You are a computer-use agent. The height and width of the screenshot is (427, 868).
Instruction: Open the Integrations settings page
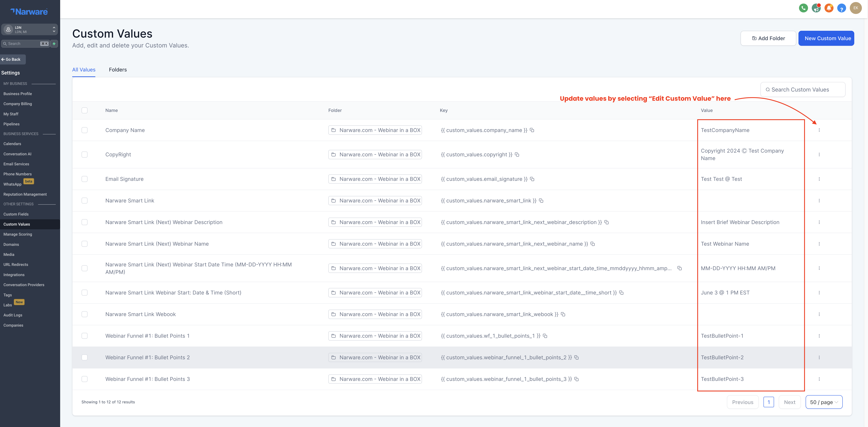click(x=14, y=275)
